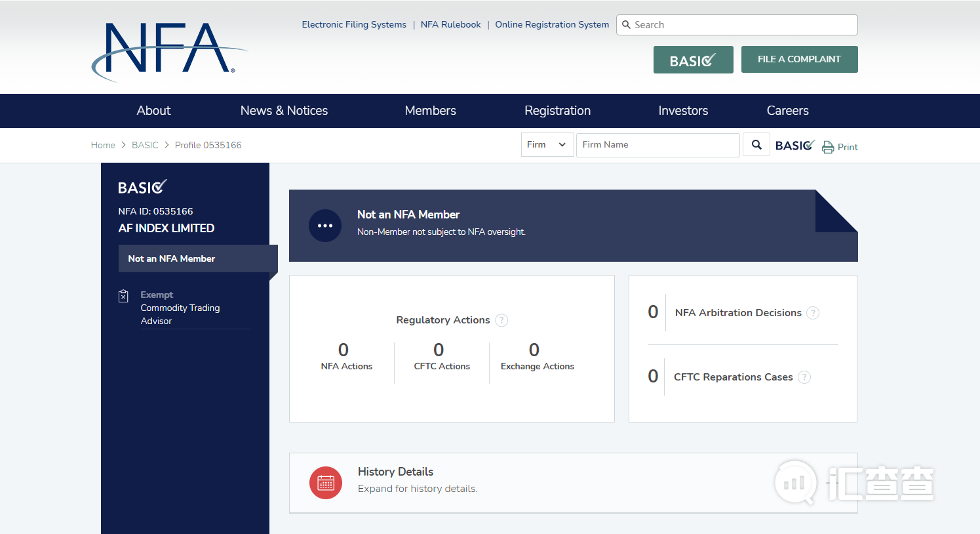Screen dimensions: 980x534
Task: Click the Print link text
Action: [848, 147]
